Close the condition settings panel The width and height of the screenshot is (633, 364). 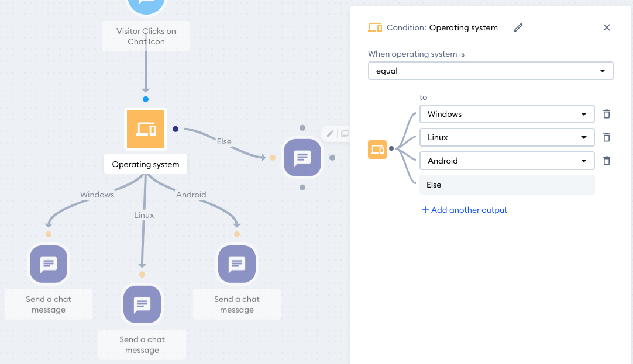coord(606,27)
